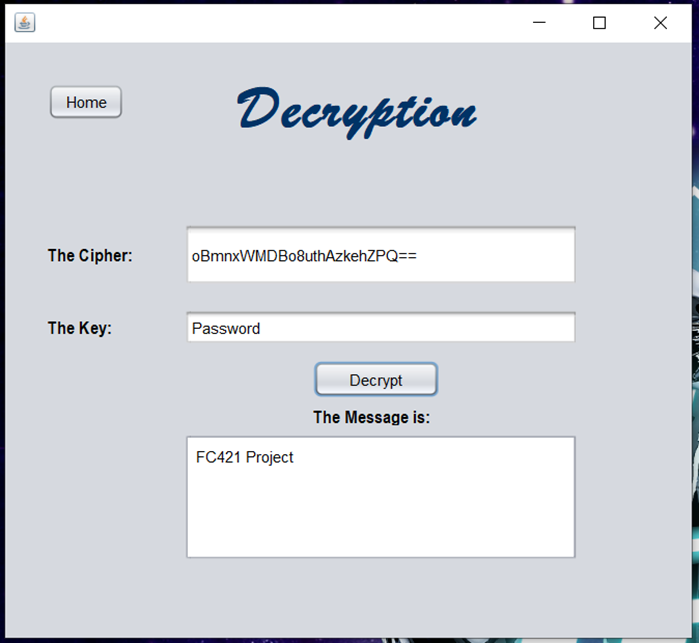Click the Home button
This screenshot has height=643, width=699.
click(x=86, y=102)
